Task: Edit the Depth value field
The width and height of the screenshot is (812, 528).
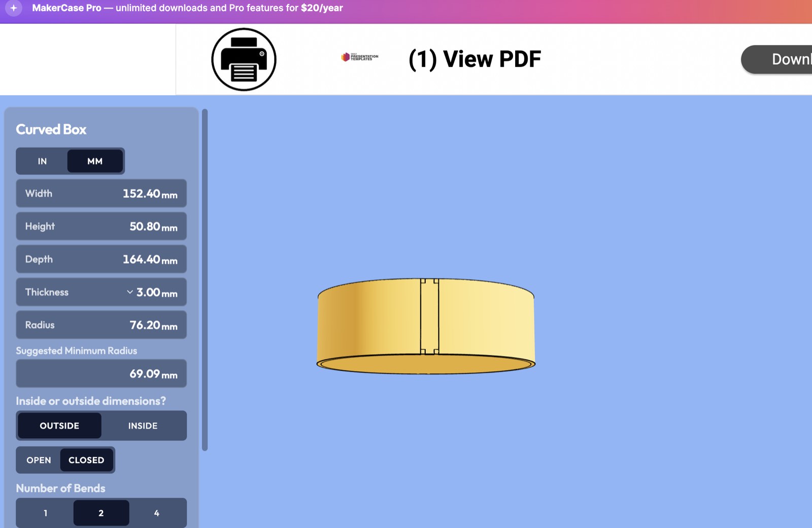Action: point(101,259)
